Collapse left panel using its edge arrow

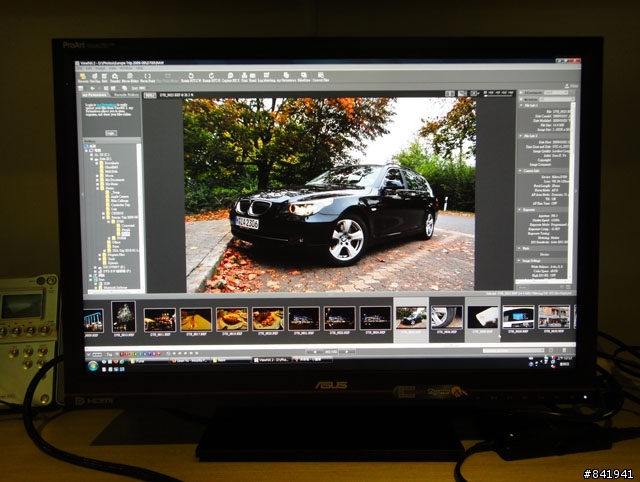tap(82, 194)
